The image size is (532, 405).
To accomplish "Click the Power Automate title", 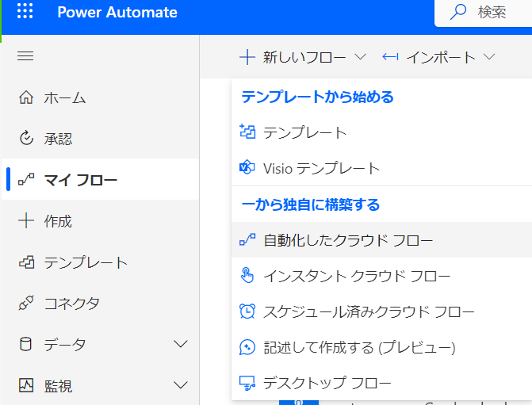I will (x=117, y=12).
